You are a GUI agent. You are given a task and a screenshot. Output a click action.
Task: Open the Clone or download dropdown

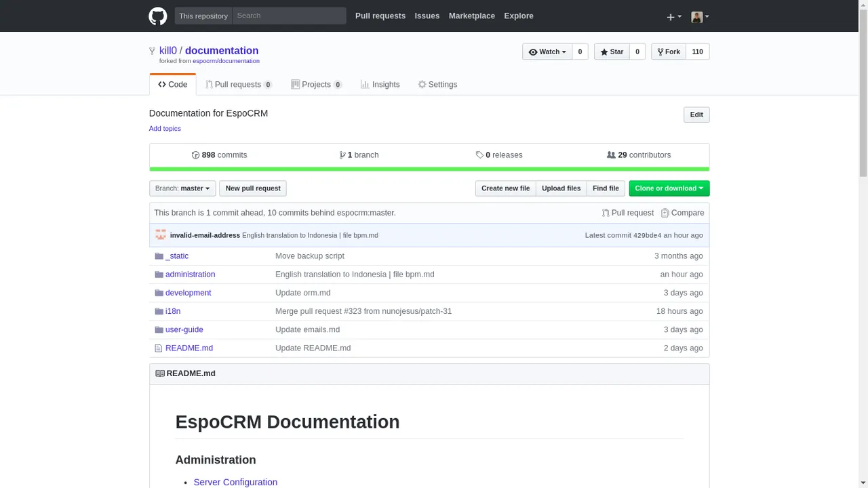[x=669, y=188]
